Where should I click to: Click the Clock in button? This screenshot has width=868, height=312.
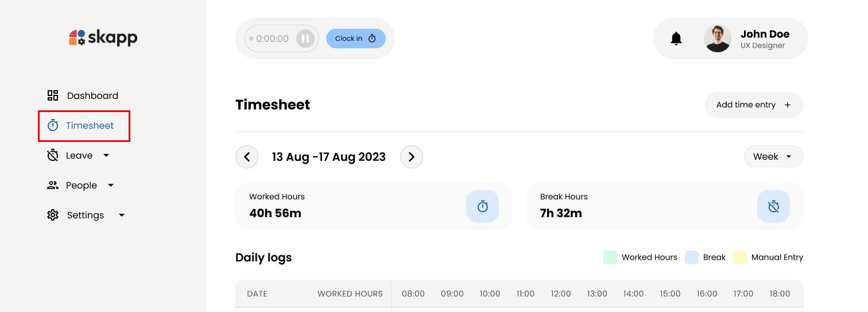[356, 38]
